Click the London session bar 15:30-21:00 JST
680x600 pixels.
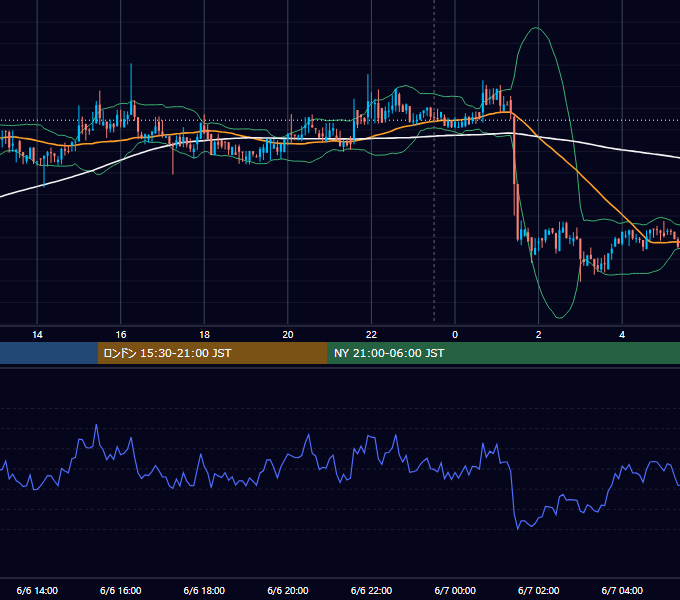coord(212,353)
